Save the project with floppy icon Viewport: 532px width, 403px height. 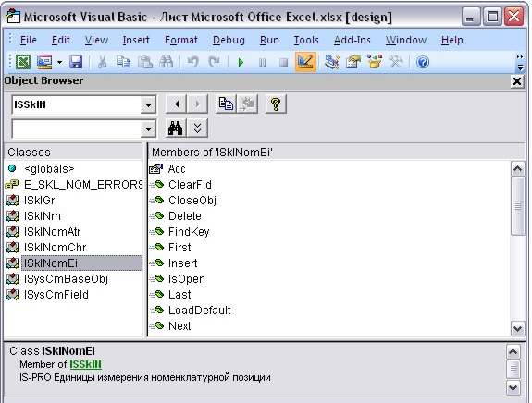(76, 62)
